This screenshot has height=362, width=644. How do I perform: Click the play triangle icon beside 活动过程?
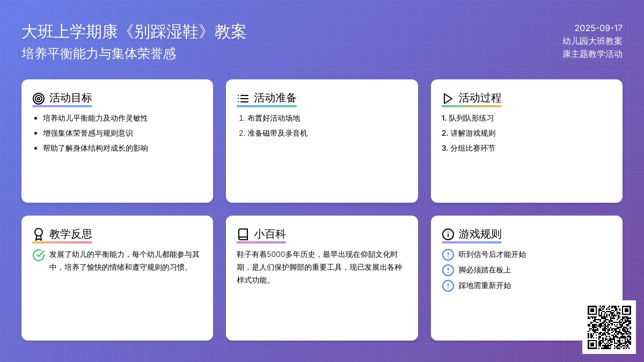(x=448, y=98)
